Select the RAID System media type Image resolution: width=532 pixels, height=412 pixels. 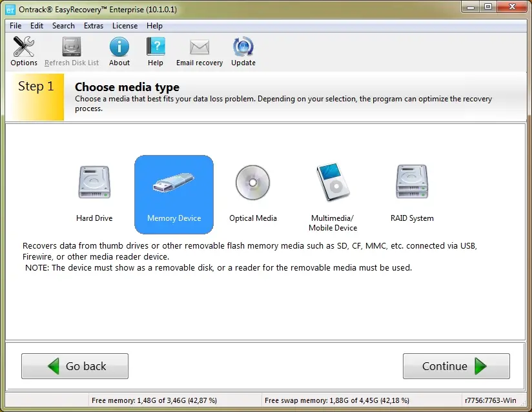(412, 194)
